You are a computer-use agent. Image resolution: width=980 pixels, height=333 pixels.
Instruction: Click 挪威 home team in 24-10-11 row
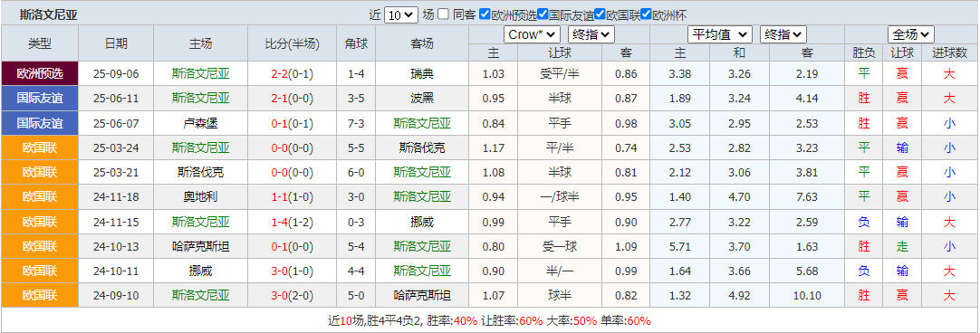[201, 271]
